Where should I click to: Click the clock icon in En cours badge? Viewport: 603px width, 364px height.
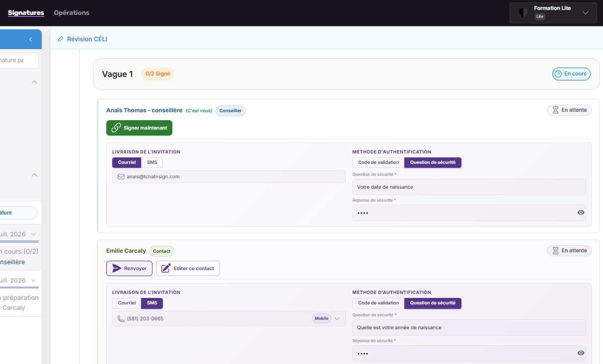[x=558, y=74]
